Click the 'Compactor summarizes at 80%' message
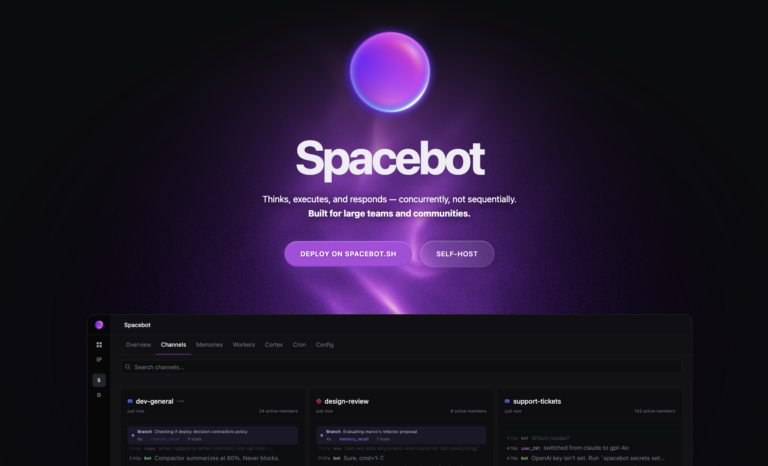 coord(216,459)
